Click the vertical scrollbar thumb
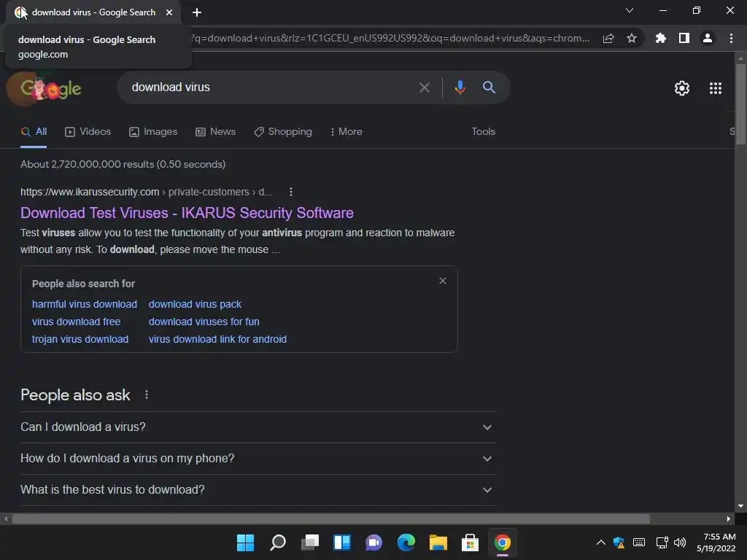Viewport: 747px width, 560px height. click(740, 104)
